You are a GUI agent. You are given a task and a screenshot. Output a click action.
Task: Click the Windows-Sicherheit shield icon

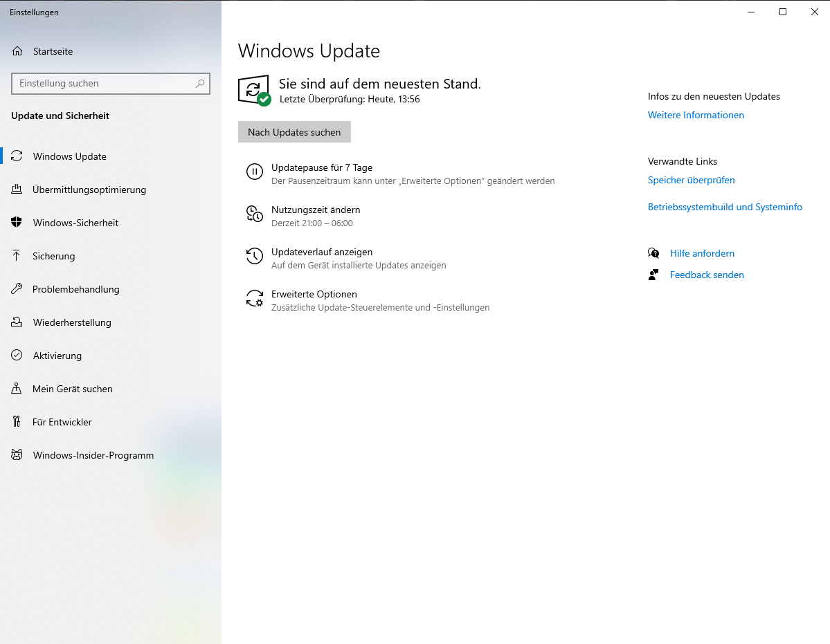17,223
